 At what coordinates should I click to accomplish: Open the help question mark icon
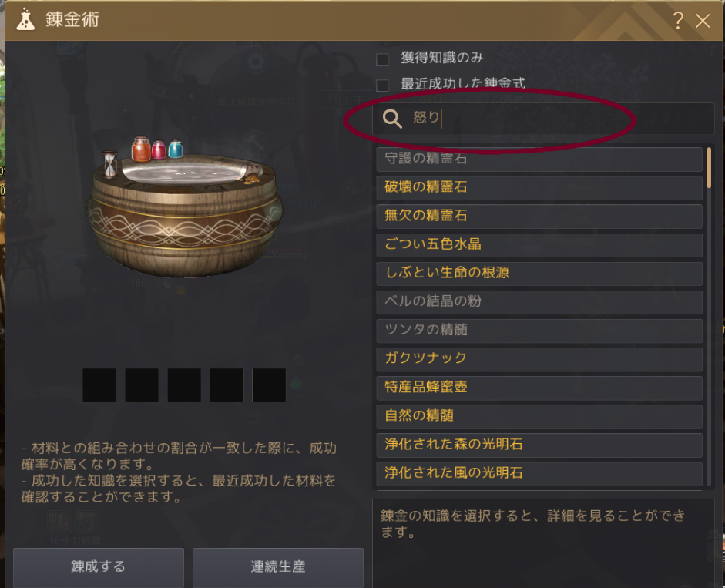point(678,21)
